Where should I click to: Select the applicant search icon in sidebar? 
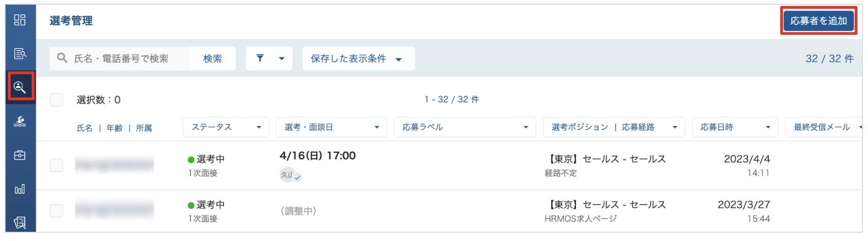[x=20, y=87]
